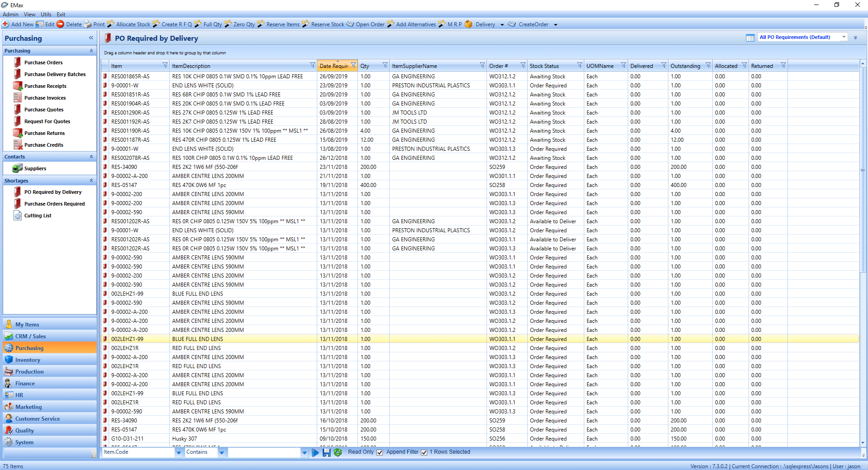
Task: Open the Delivery dropdown arrow
Action: [x=502, y=25]
